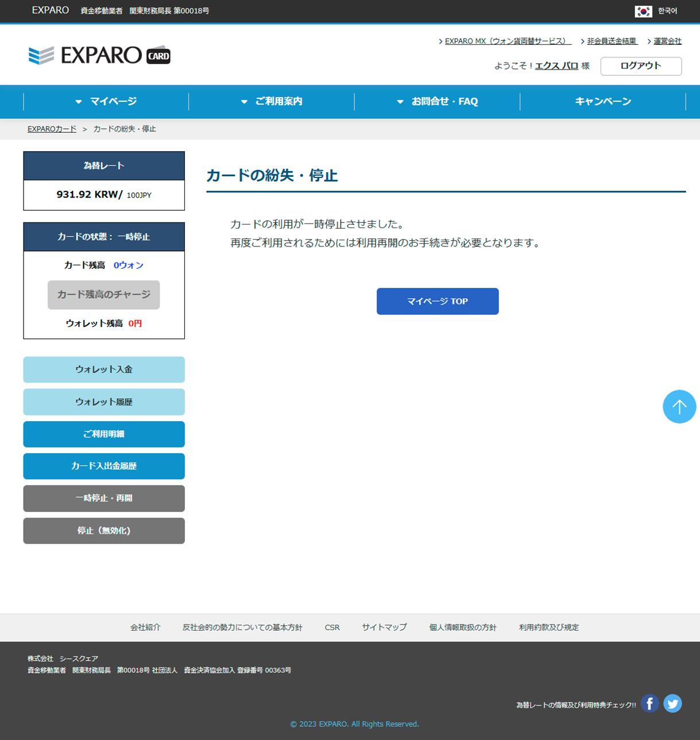Open the Facebook page icon
Viewport: 700px width, 740px height.
[649, 703]
